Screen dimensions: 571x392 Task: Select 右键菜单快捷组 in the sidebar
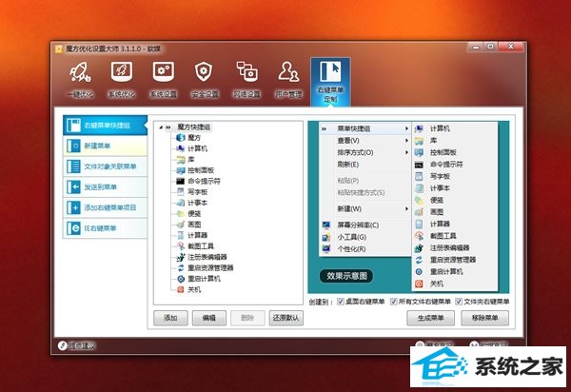pyautogui.click(x=105, y=126)
